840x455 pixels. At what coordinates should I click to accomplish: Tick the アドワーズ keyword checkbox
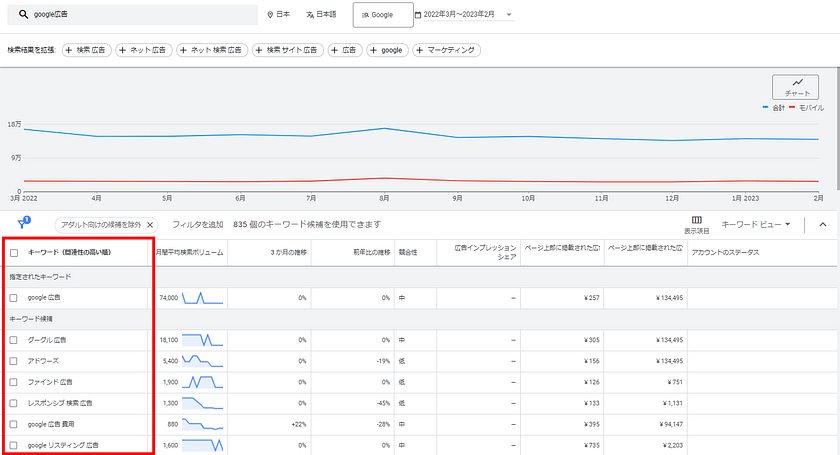[14, 361]
